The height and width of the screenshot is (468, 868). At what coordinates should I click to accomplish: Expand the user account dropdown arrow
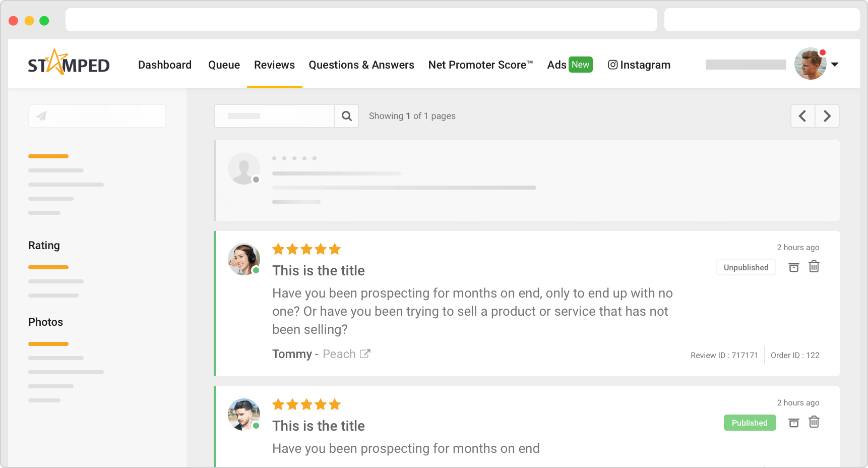[x=835, y=65]
